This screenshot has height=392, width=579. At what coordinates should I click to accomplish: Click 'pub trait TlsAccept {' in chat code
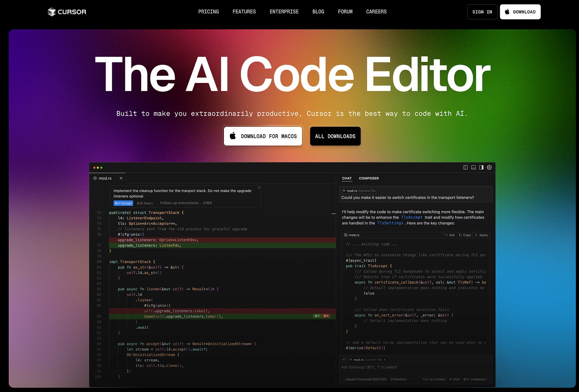369,266
